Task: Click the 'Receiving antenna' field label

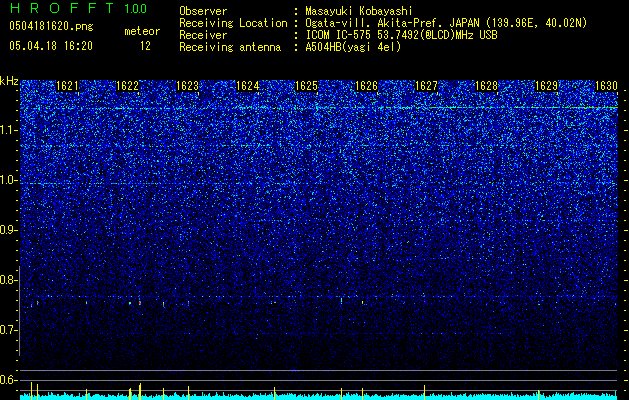Action: point(230,47)
